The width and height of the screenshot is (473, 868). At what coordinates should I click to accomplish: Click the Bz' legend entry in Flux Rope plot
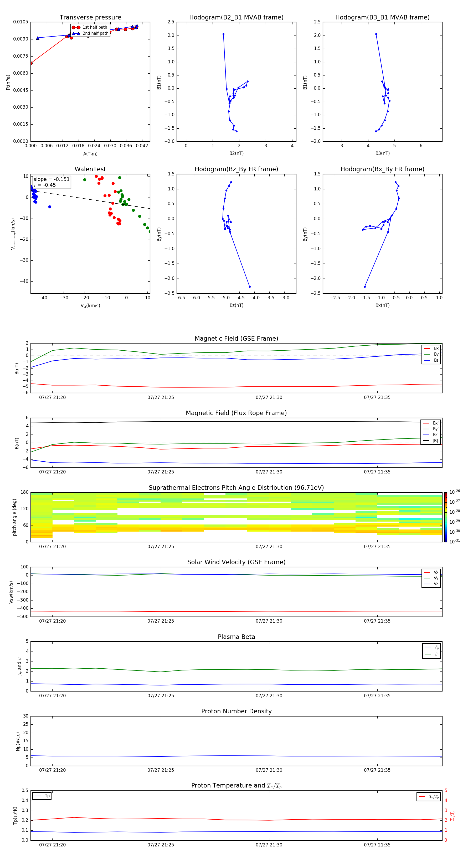point(431,435)
